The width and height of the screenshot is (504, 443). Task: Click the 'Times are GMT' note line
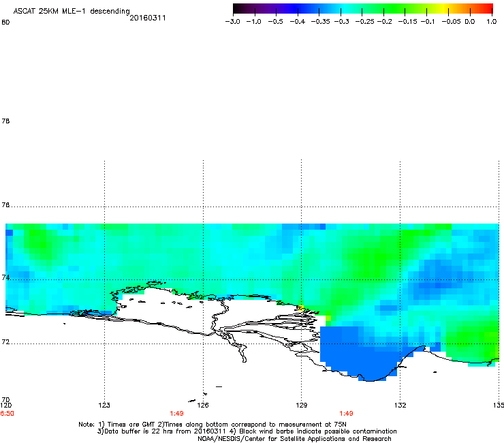212,425
